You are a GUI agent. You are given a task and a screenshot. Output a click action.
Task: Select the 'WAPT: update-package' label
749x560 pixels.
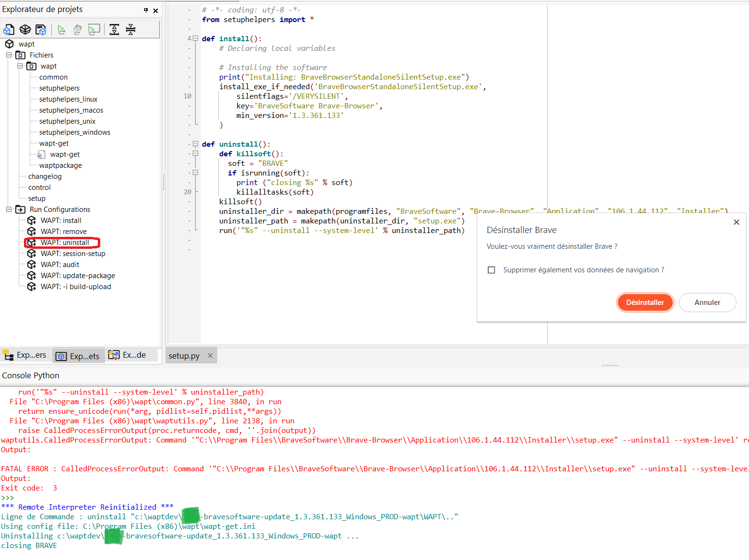[78, 276]
